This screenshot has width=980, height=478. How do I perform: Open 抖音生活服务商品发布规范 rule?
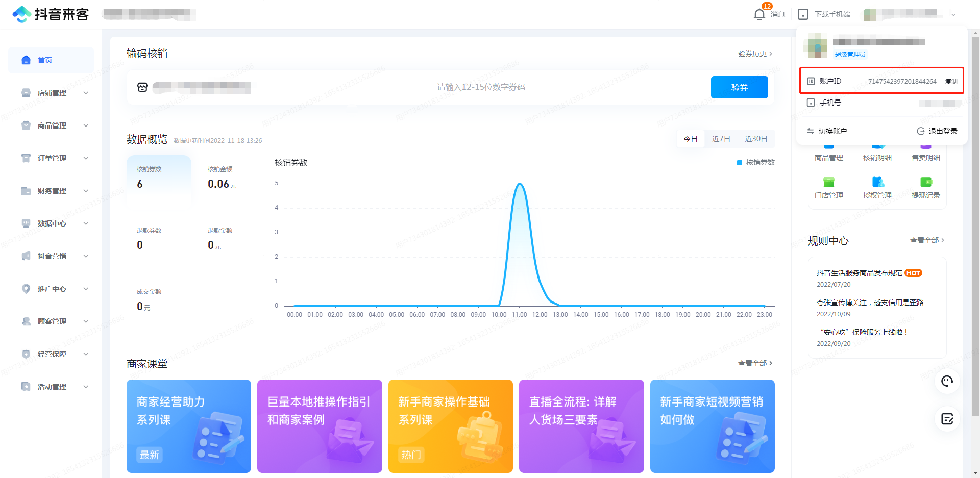[860, 273]
